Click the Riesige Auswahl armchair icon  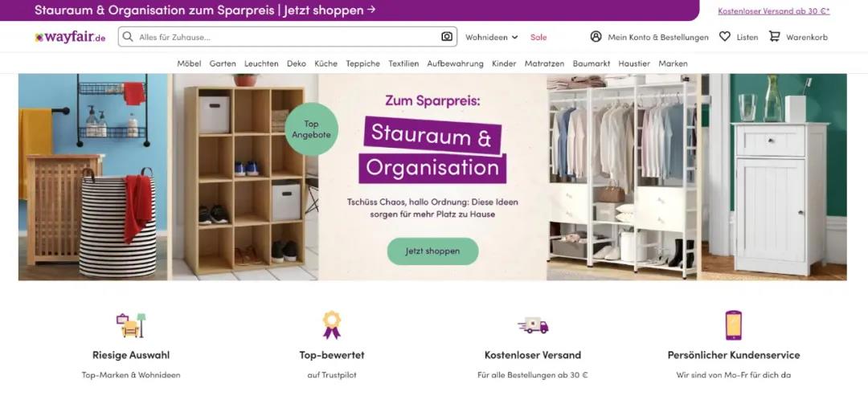[131, 325]
